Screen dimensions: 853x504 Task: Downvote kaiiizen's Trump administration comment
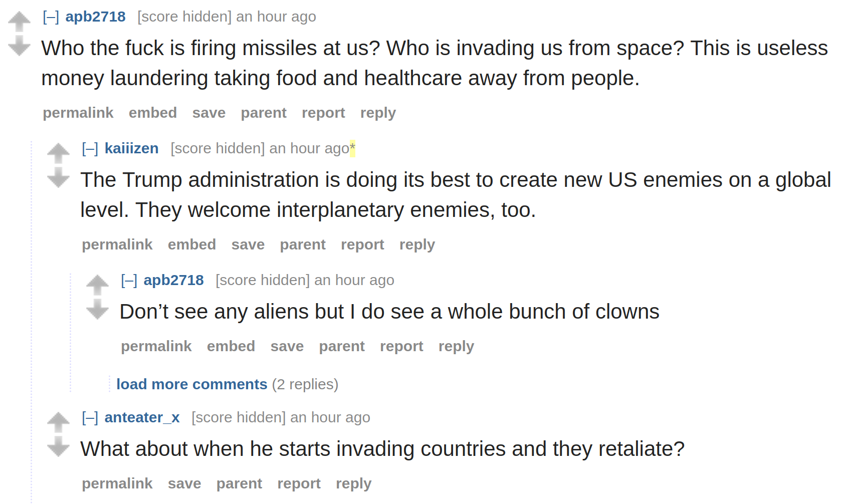coord(58,177)
